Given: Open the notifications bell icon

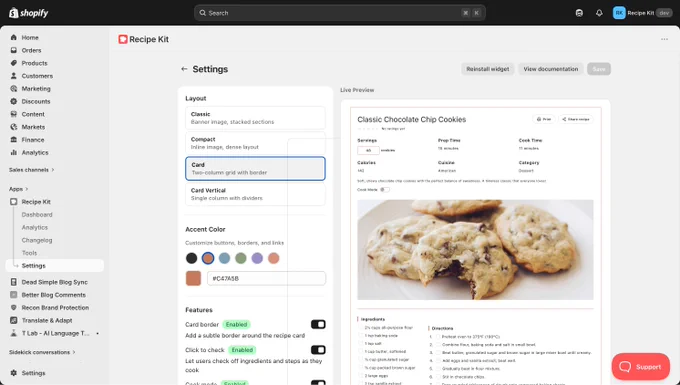Looking at the screenshot, I should point(599,13).
